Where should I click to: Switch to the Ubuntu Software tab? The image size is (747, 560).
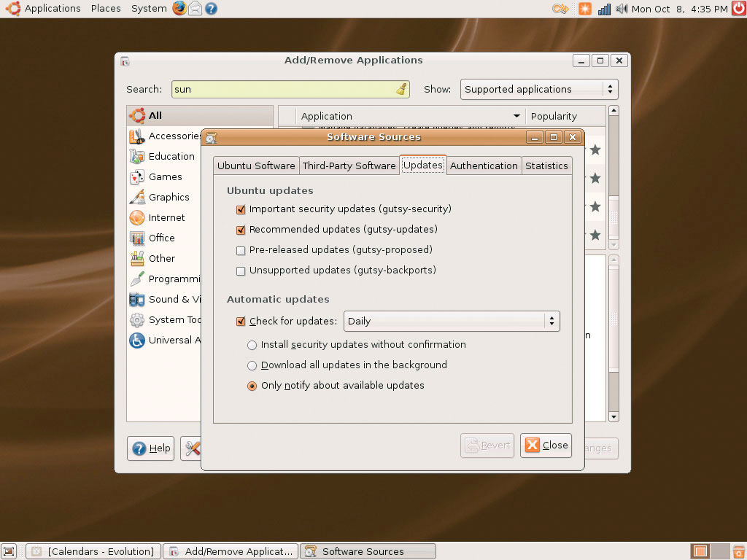coord(256,166)
